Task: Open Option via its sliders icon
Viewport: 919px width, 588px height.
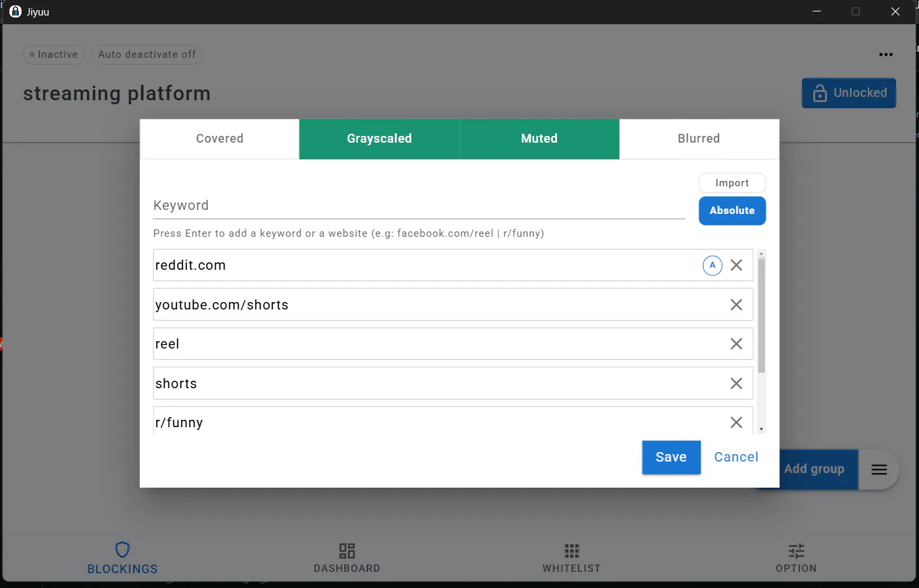Action: click(797, 551)
